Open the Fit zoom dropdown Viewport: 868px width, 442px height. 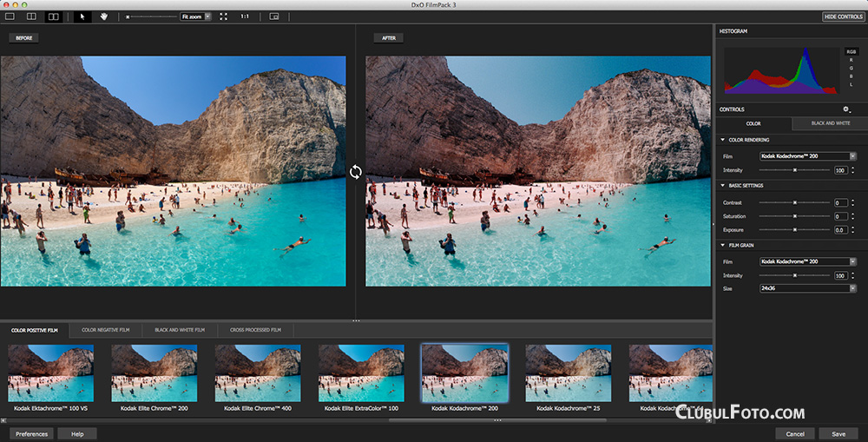[x=196, y=16]
